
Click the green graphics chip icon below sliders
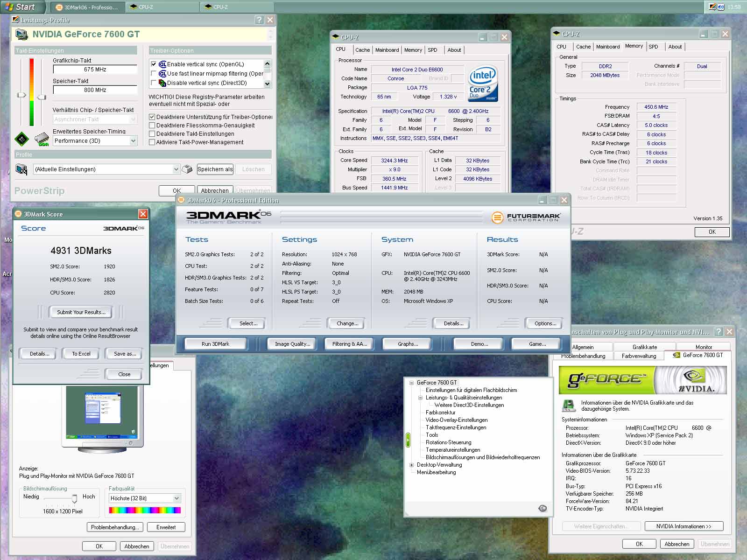coord(21,139)
